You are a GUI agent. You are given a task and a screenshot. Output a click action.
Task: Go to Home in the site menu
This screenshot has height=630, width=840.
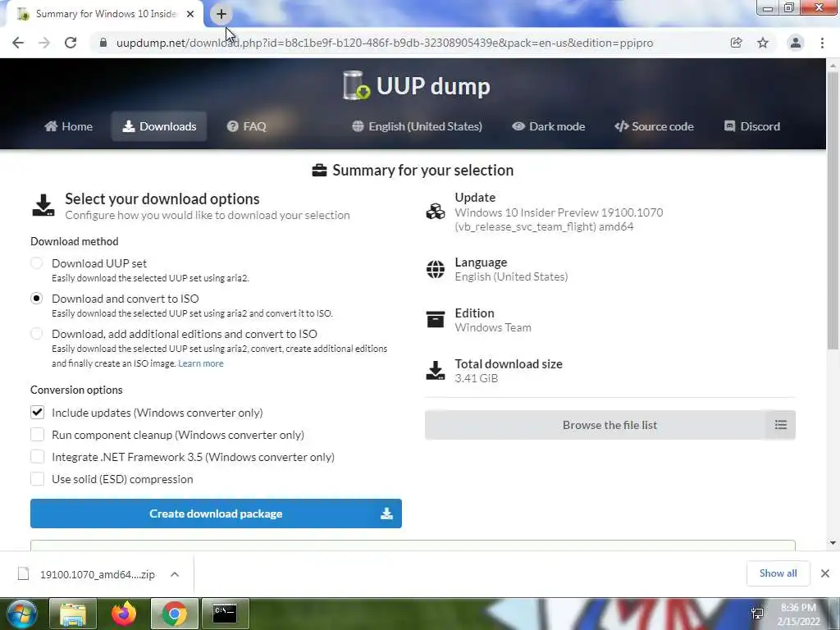coord(69,126)
